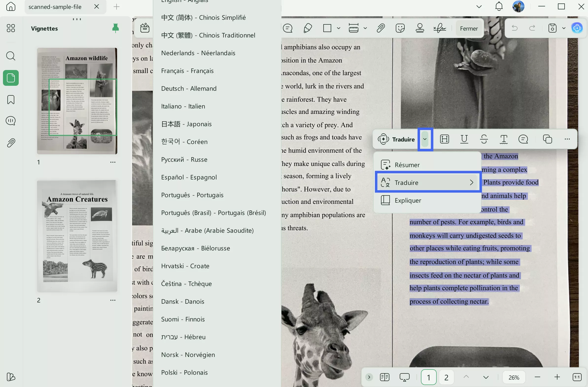Open the AI assistant icon

(x=577, y=28)
